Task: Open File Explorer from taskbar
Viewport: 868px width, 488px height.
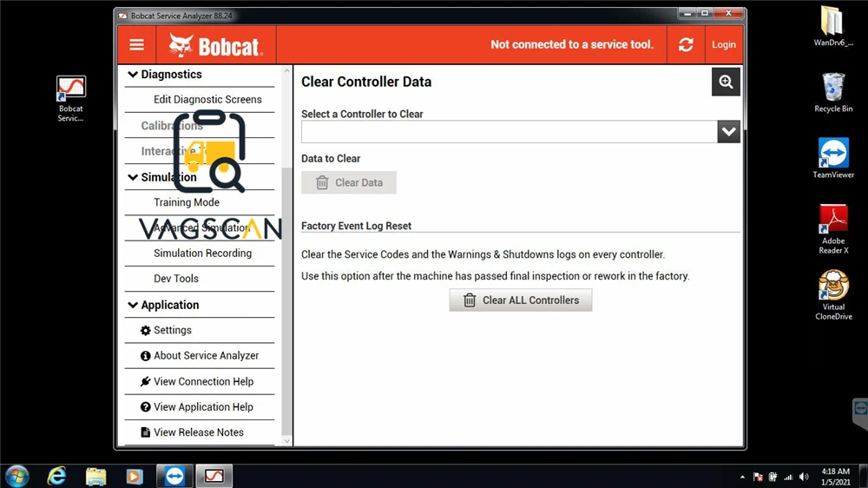Action: pyautogui.click(x=95, y=477)
